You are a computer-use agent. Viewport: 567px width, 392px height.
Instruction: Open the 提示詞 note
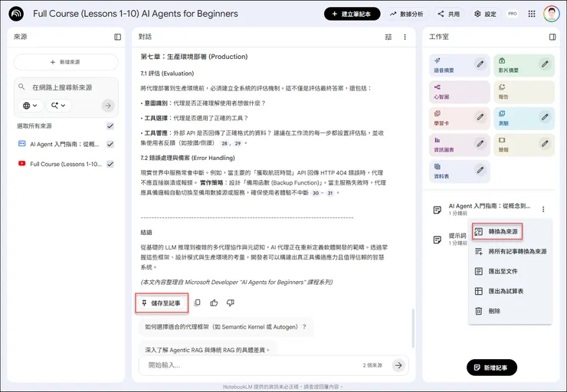[451, 239]
